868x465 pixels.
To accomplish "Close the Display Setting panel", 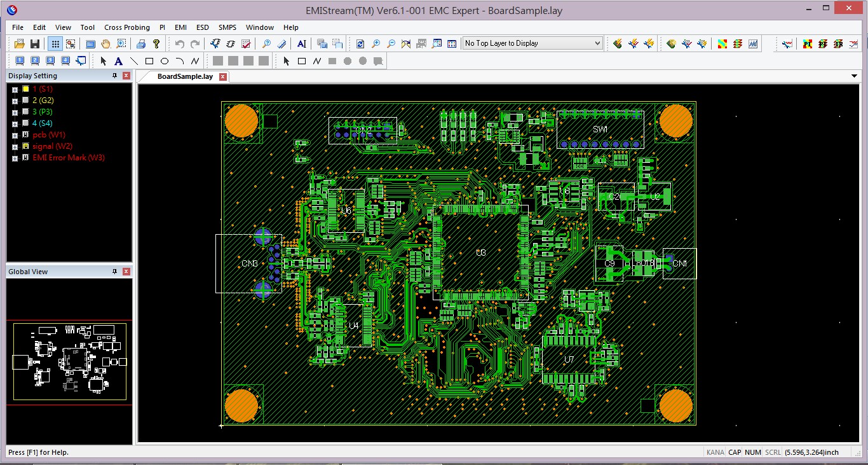I will (x=126, y=76).
